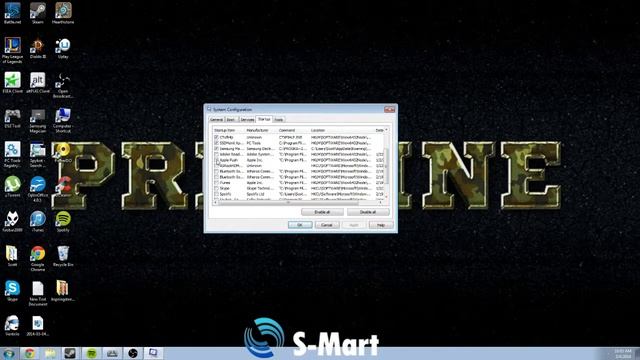The height and width of the screenshot is (360, 640).
Task: Open the Open Broadcaster desktop shortcut
Action: 63,85
